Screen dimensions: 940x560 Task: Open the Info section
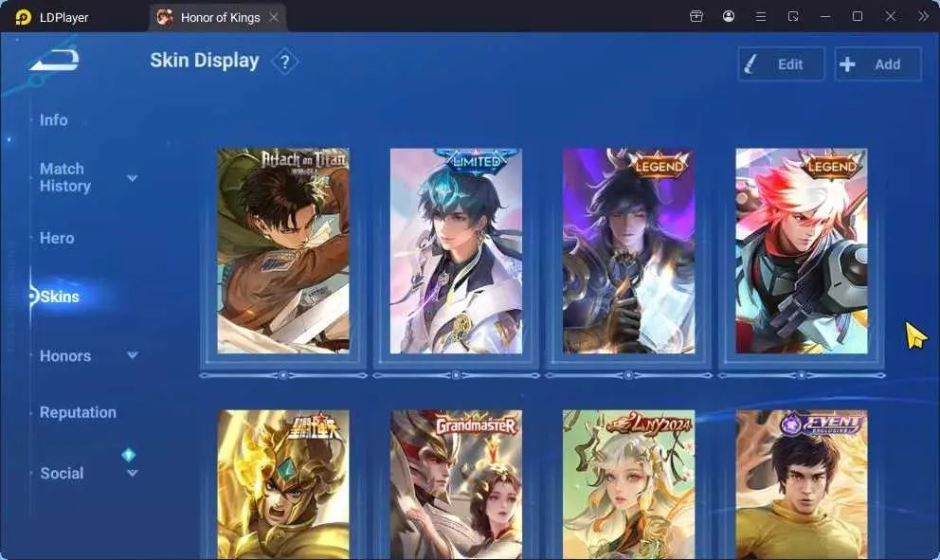[x=53, y=120]
